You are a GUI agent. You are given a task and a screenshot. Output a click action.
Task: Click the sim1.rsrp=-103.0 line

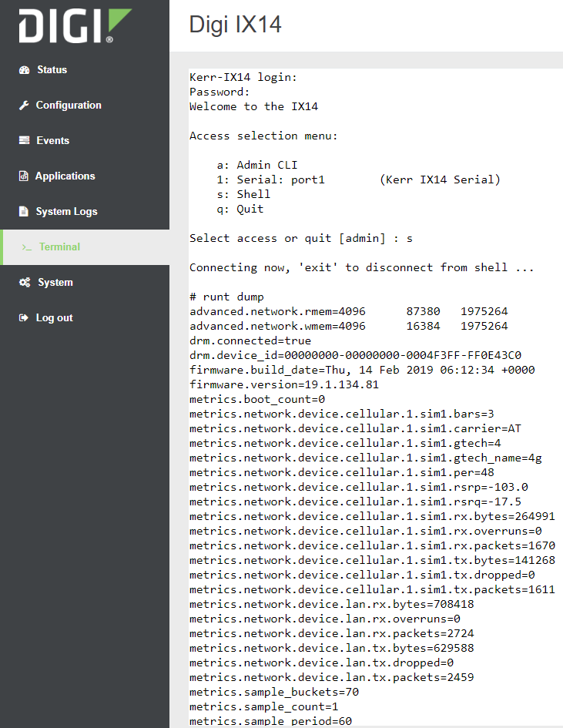[x=359, y=487]
